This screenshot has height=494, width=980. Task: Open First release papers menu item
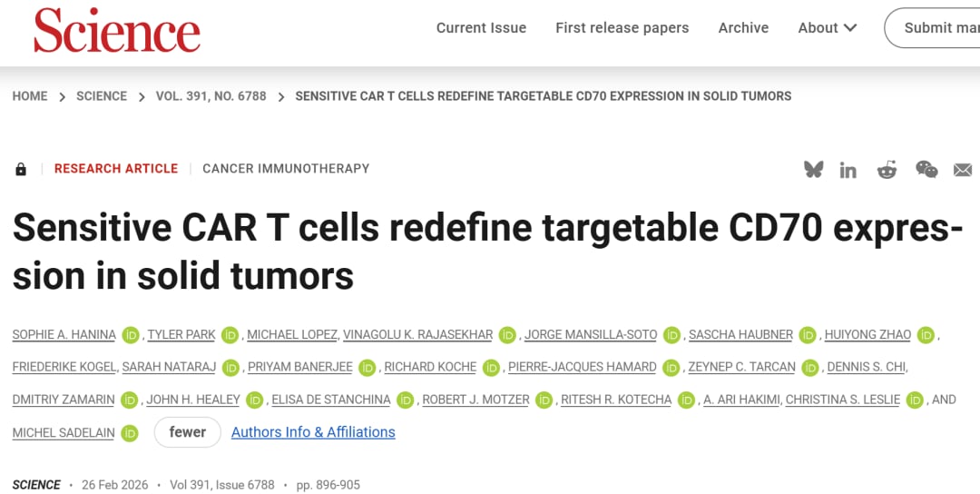pyautogui.click(x=622, y=28)
